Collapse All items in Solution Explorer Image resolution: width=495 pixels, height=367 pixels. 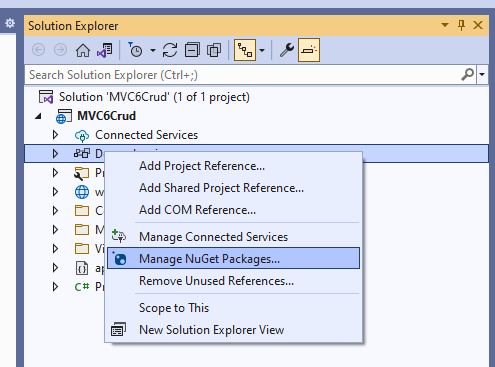coord(192,50)
